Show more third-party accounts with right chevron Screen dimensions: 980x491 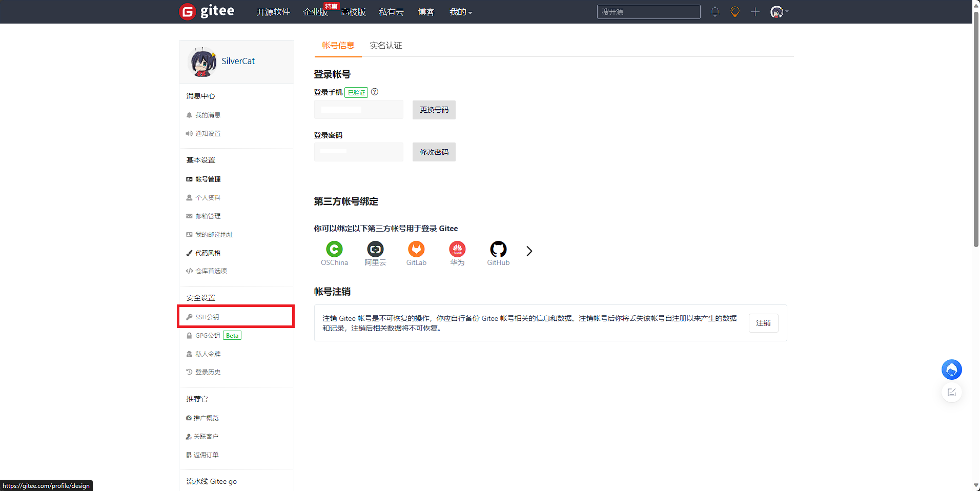coord(529,251)
